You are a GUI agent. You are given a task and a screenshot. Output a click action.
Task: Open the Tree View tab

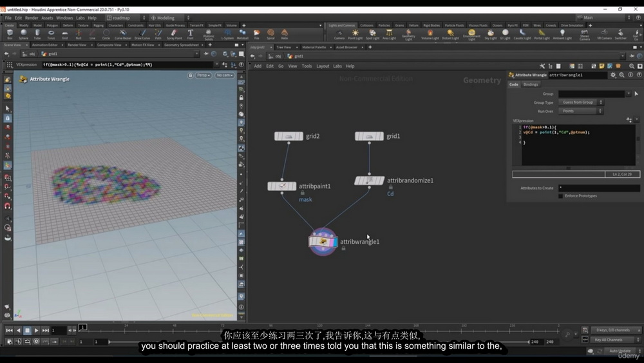coord(284,47)
